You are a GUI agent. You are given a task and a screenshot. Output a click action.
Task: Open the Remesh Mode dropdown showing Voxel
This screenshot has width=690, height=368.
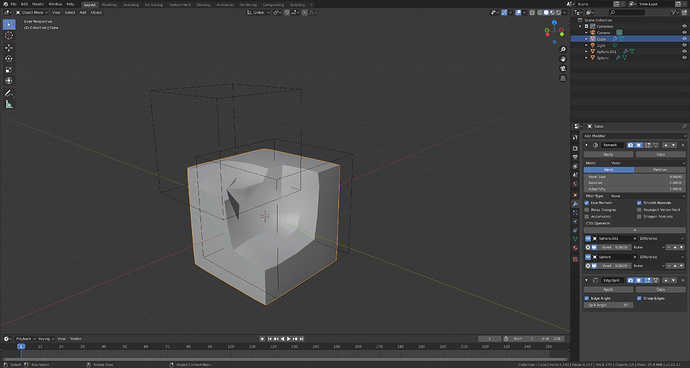pyautogui.click(x=647, y=163)
